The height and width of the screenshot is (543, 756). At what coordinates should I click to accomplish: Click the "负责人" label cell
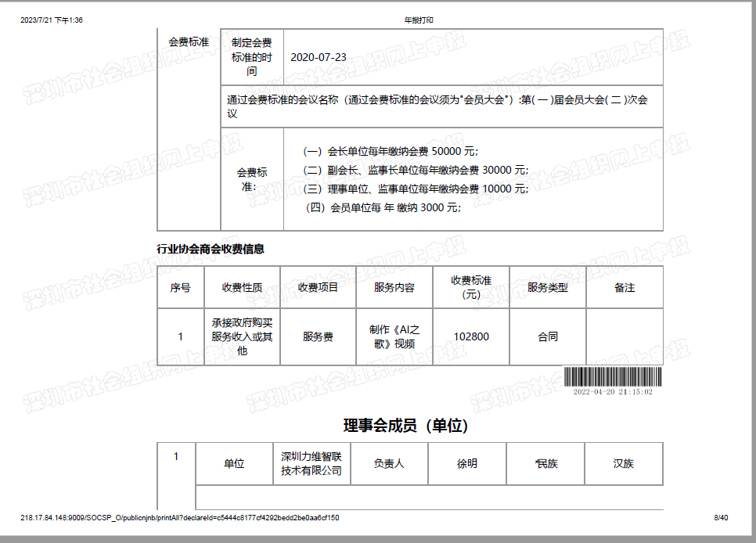(389, 463)
